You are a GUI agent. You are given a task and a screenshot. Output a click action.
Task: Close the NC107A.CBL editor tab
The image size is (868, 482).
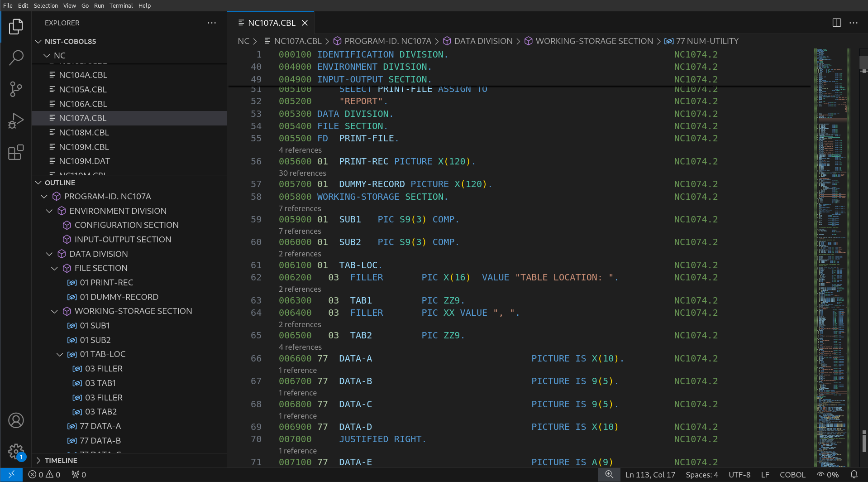pyautogui.click(x=305, y=23)
